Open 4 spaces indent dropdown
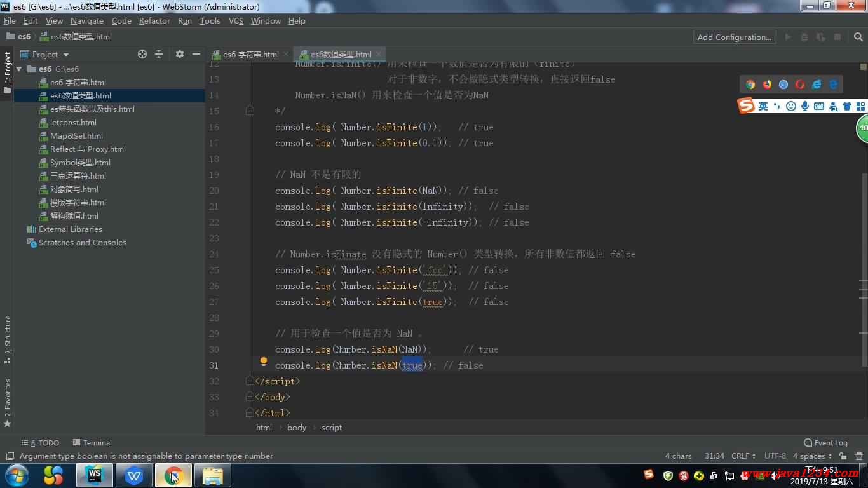Viewport: 868px width, 488px height. [812, 456]
